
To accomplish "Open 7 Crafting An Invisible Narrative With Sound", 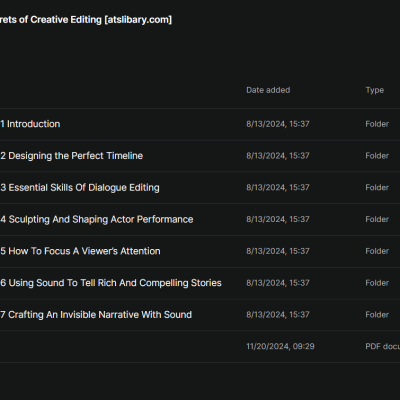I will (x=96, y=315).
